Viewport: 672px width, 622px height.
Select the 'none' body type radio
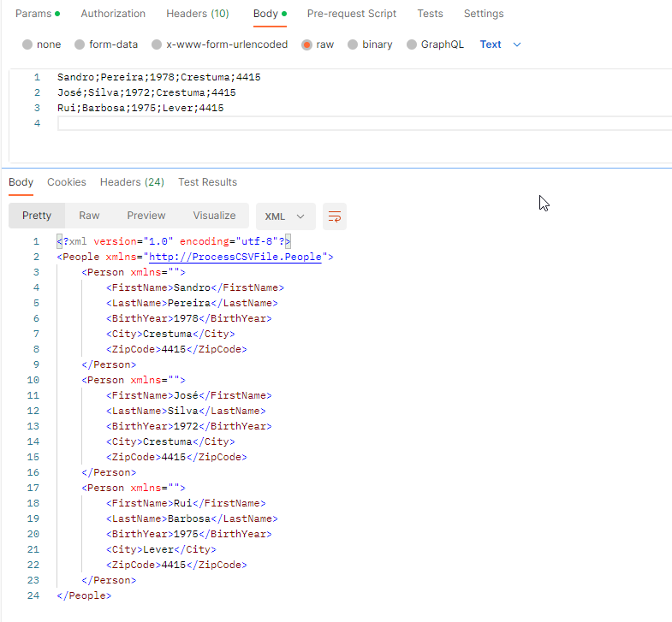(28, 44)
